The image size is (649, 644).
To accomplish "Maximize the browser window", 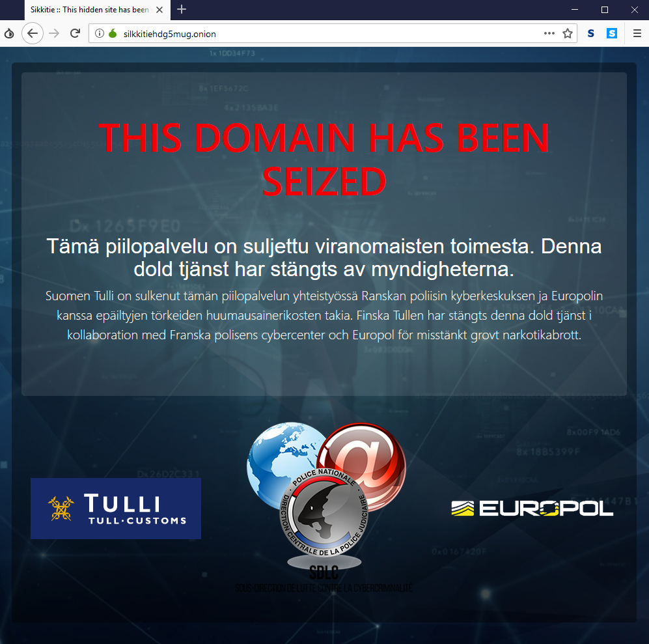I will [x=605, y=10].
